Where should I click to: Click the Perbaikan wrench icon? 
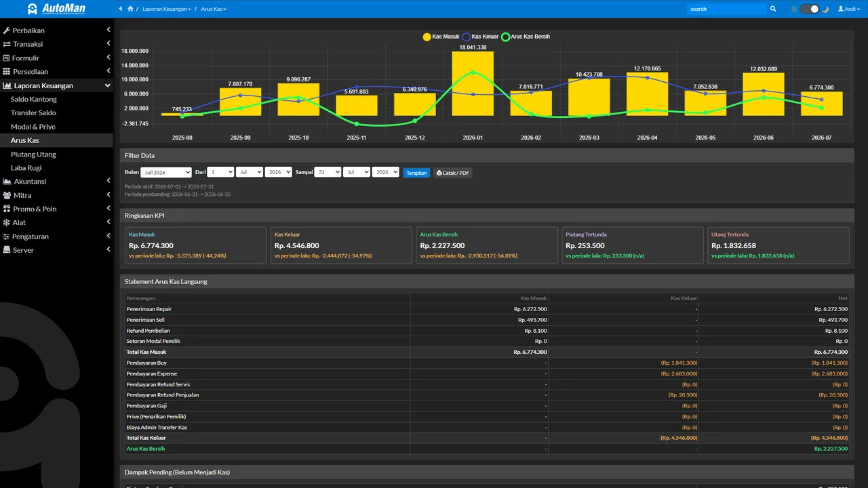[7, 30]
